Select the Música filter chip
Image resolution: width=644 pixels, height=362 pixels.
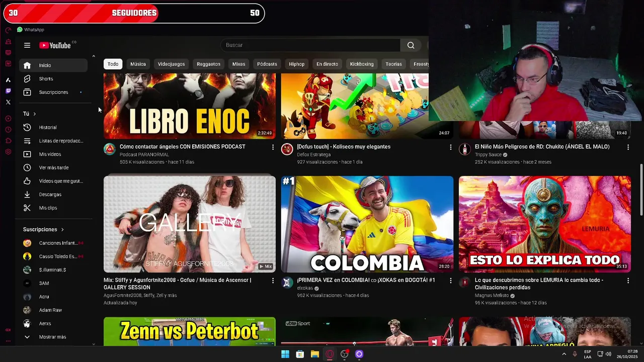[x=138, y=64]
